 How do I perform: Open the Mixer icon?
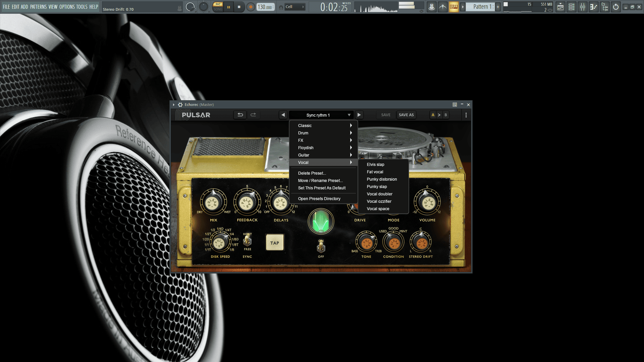(x=583, y=7)
